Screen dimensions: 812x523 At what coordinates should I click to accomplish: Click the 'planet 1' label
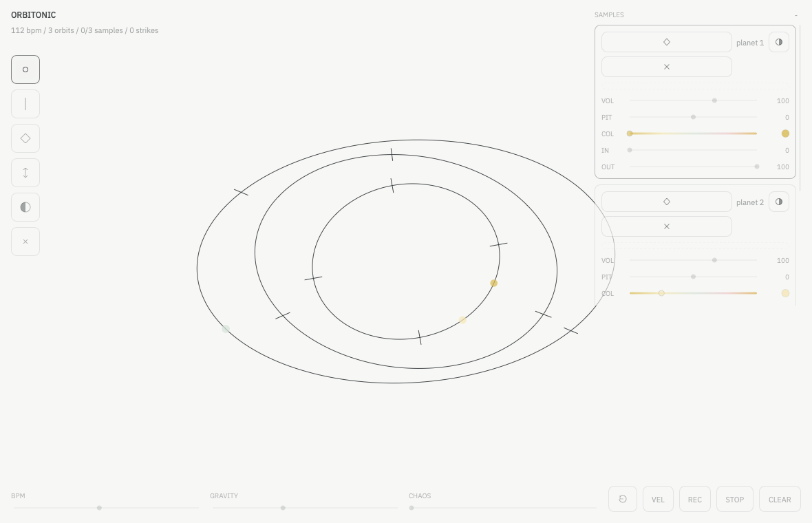pyautogui.click(x=750, y=43)
